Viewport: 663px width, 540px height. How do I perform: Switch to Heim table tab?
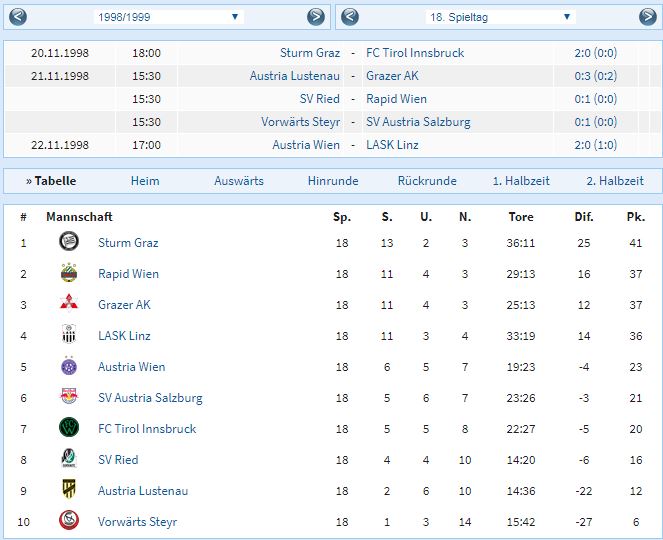(x=145, y=181)
